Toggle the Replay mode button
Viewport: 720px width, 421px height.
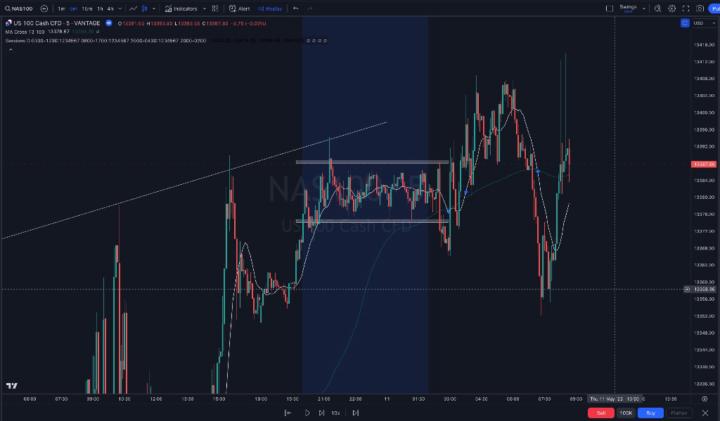click(x=270, y=8)
